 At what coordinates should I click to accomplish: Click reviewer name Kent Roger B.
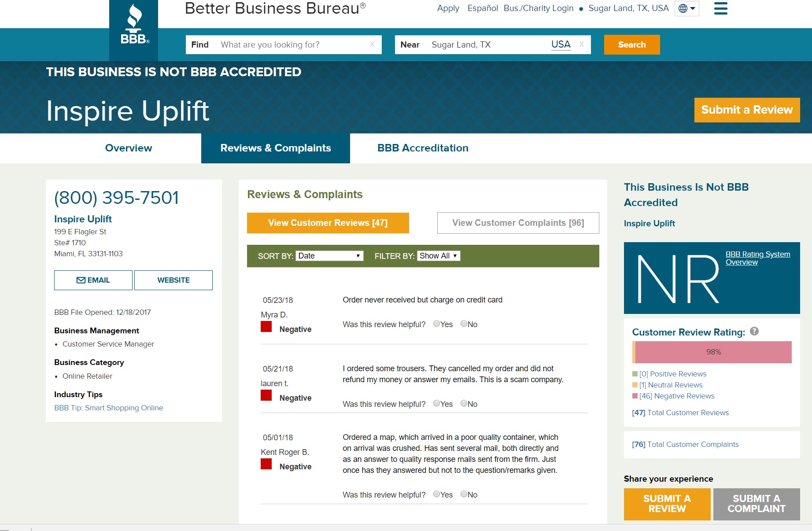click(x=285, y=452)
